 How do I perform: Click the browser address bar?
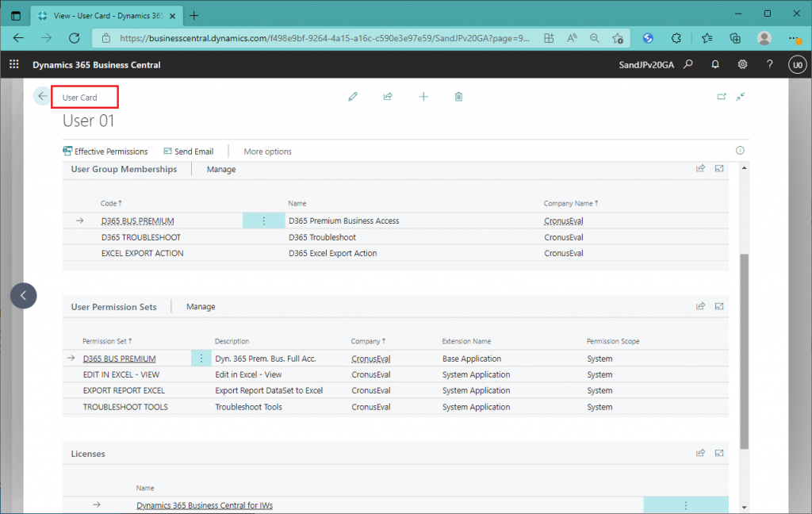tap(324, 38)
